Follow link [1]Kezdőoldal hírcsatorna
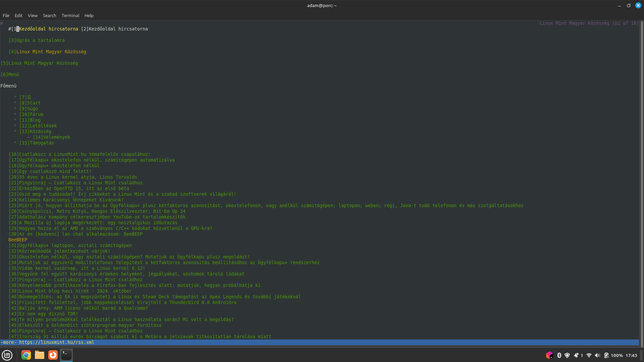Screen dimensions: 644x362 tap(45, 29)
